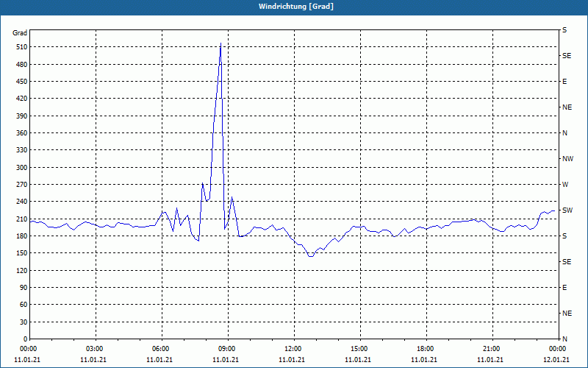Select the 18:00 time label

point(426,349)
